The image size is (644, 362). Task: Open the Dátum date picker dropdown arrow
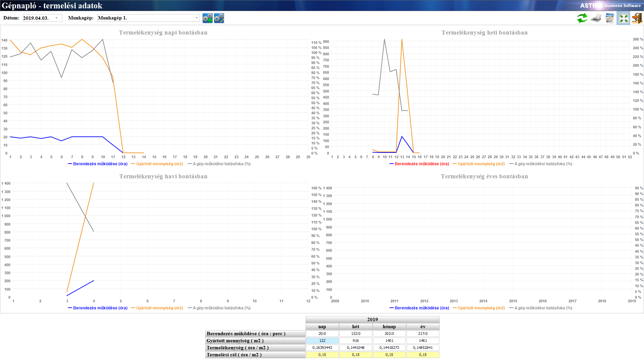[57, 18]
